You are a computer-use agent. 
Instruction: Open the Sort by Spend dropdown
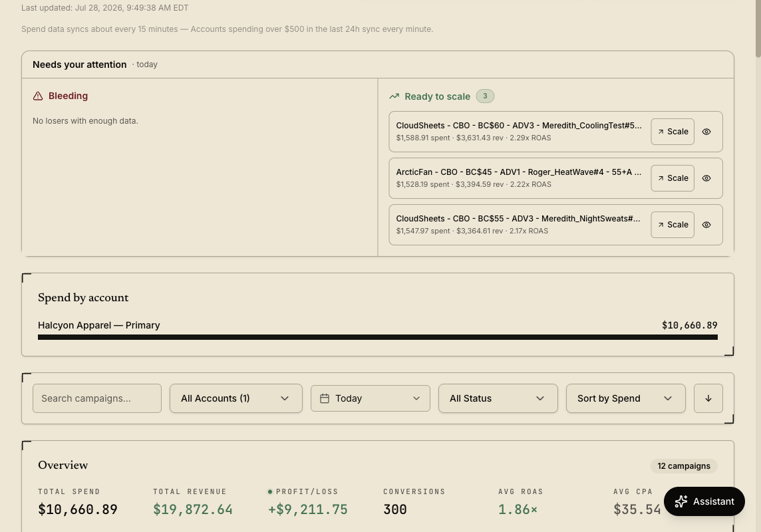[x=625, y=398]
